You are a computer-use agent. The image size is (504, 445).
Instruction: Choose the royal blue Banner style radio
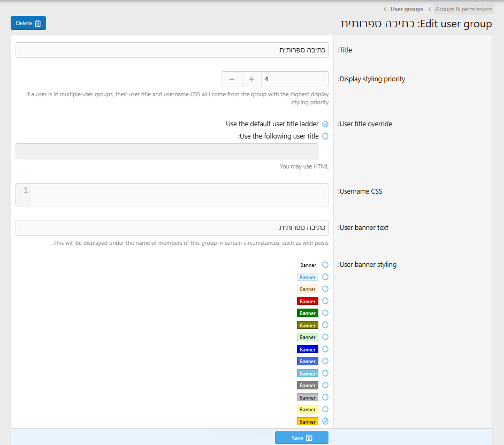325,361
